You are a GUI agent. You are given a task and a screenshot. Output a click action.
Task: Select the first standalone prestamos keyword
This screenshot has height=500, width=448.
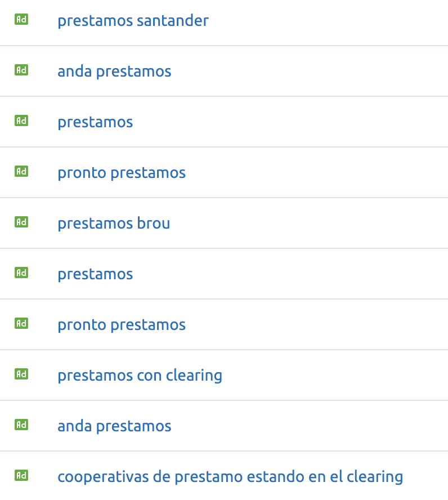[95, 122]
